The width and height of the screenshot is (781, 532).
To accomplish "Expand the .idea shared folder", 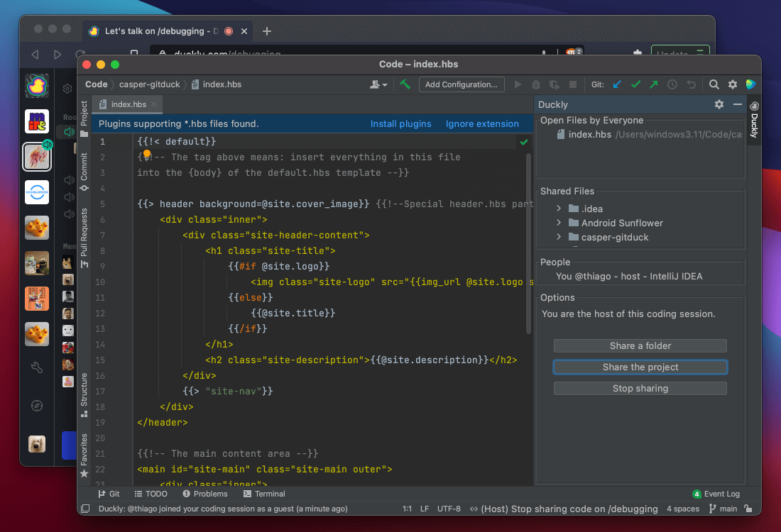I will [x=559, y=209].
